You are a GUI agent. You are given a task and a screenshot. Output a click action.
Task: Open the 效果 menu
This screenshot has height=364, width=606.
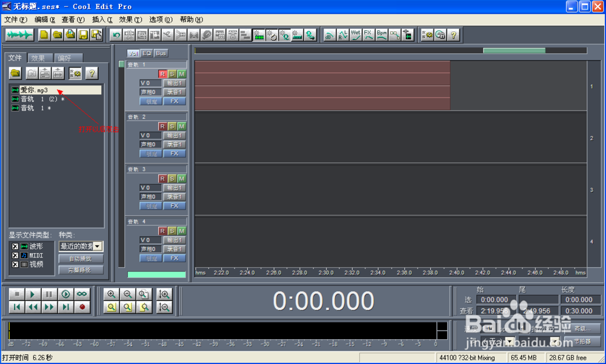[x=130, y=19]
